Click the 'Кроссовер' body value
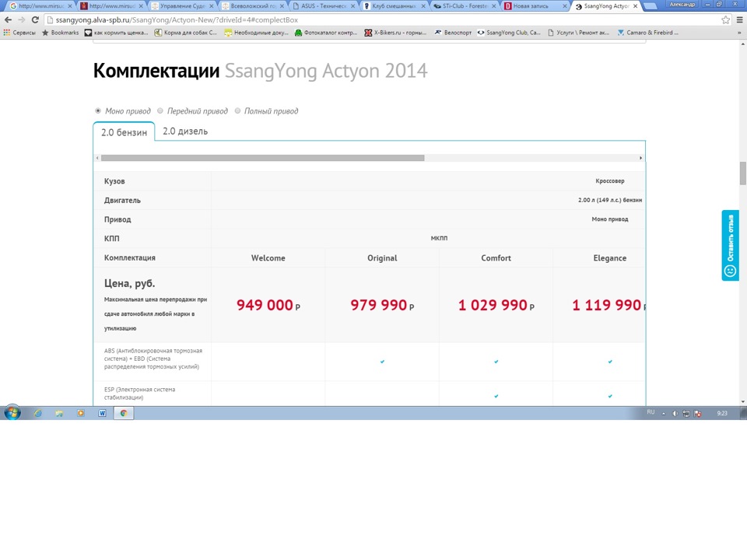Viewport: 747px width, 560px height. [610, 181]
